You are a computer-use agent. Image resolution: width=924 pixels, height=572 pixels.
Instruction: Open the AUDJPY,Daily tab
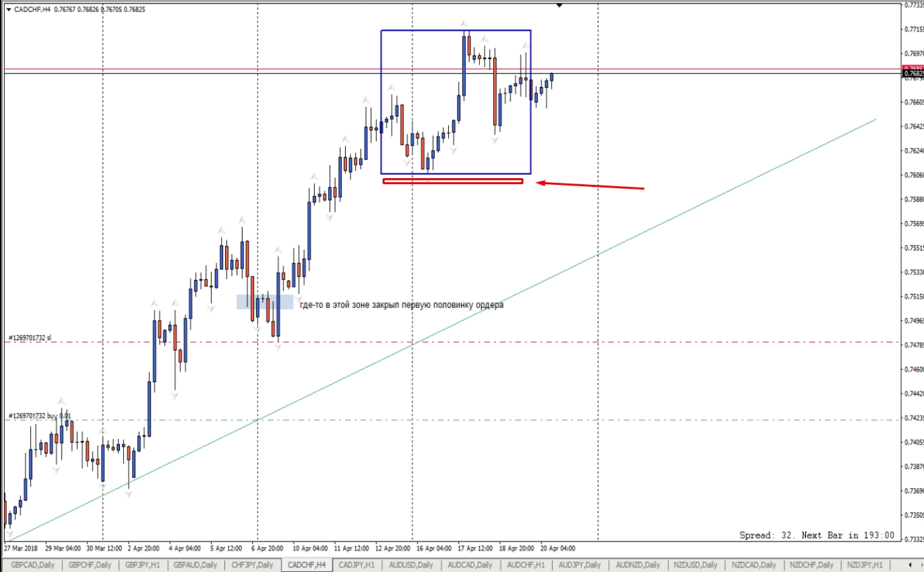click(x=580, y=565)
